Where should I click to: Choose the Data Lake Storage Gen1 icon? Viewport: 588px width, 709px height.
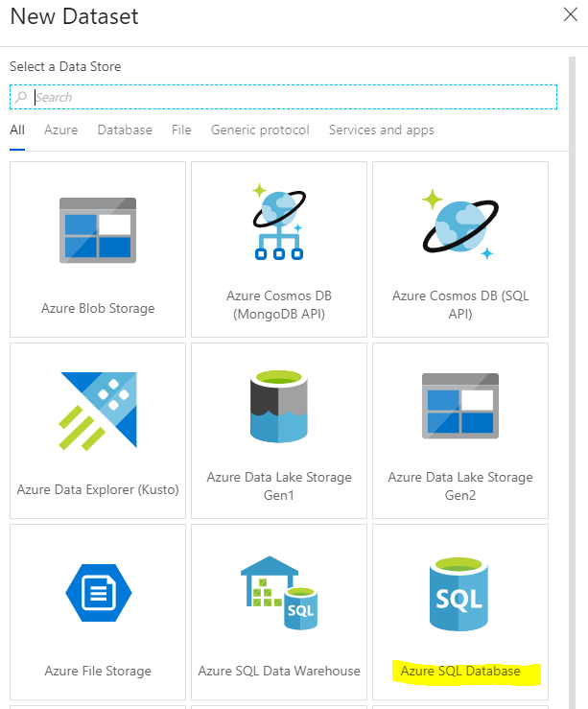(279, 406)
